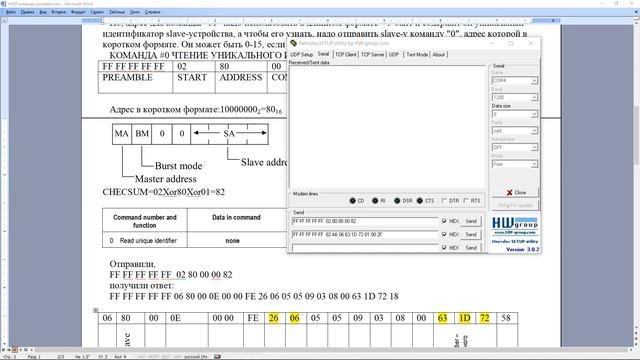Screen dimensions: 640x360
Task: Switch to UDP Setup tab in Hercules
Action: pyautogui.click(x=302, y=54)
